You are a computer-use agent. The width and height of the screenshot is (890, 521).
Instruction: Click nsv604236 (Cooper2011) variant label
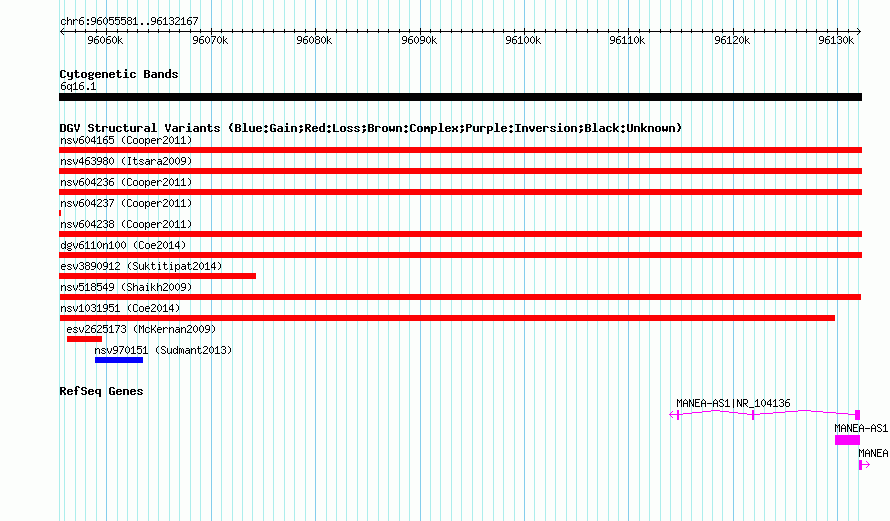[126, 182]
